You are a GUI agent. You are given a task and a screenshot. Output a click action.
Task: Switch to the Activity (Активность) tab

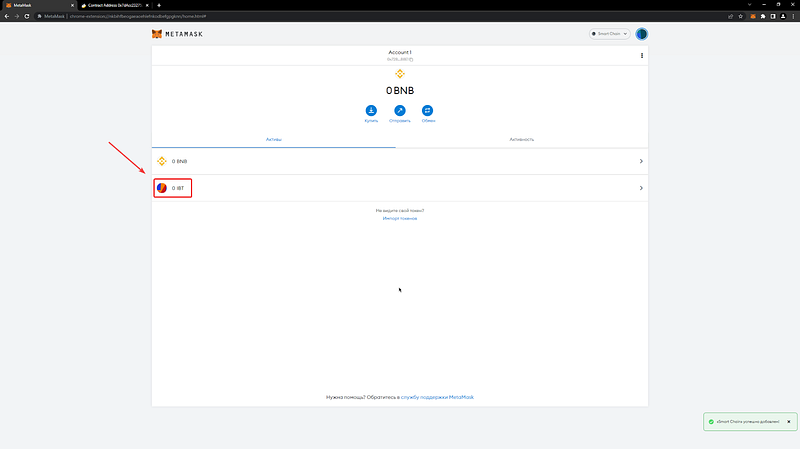pyautogui.click(x=521, y=139)
